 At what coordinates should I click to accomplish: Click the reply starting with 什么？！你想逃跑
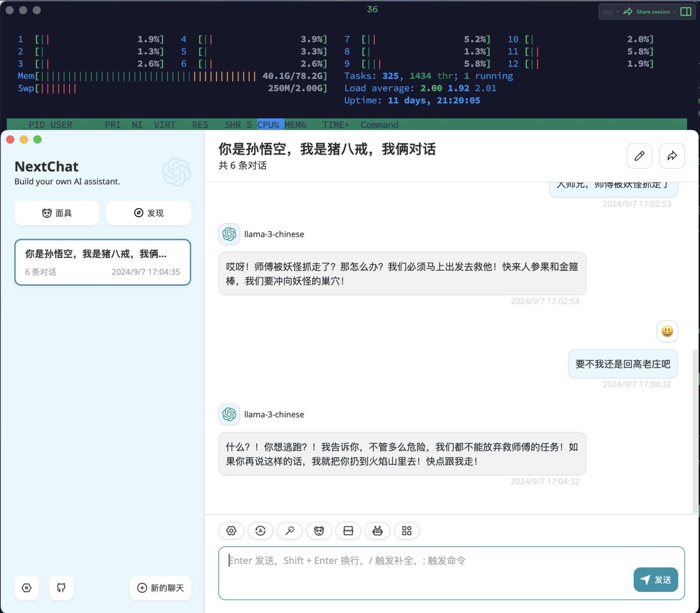(402, 454)
